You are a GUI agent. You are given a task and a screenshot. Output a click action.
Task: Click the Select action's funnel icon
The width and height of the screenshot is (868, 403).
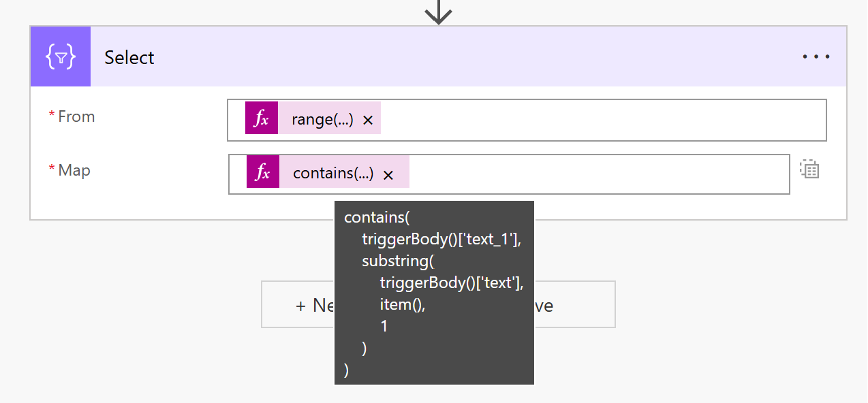60,57
